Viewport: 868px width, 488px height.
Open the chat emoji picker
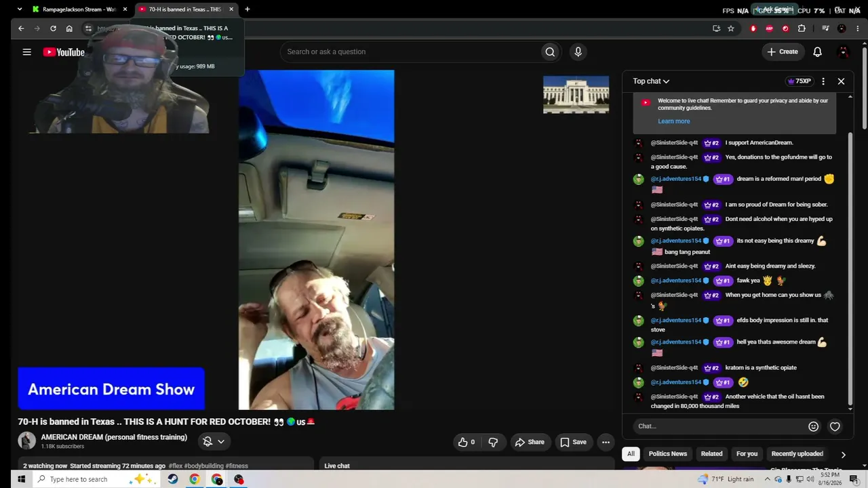[x=814, y=426]
